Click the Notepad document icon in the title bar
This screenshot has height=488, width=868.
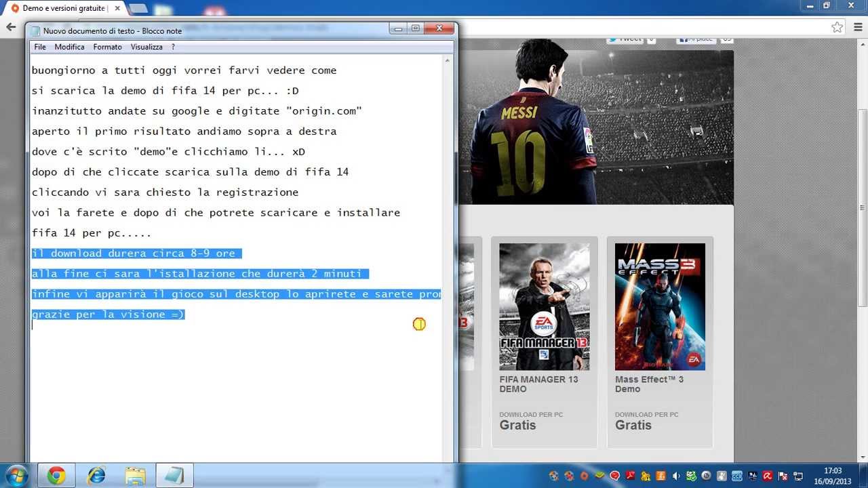tap(36, 30)
